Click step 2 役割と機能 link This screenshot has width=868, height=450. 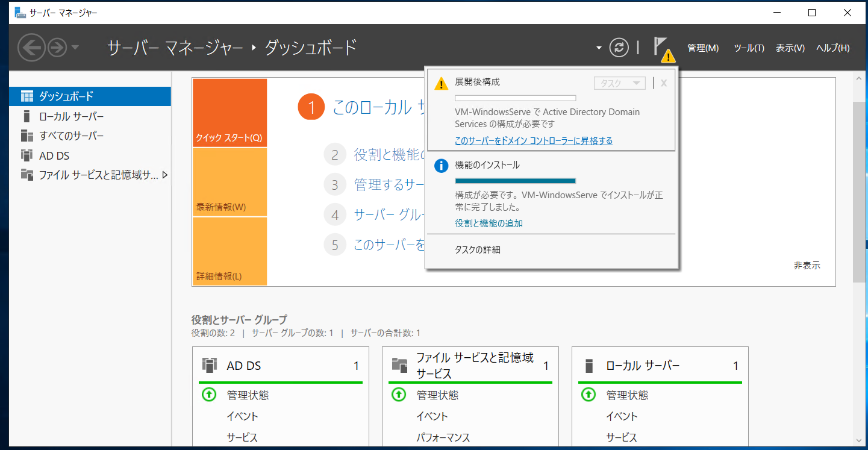(x=389, y=155)
